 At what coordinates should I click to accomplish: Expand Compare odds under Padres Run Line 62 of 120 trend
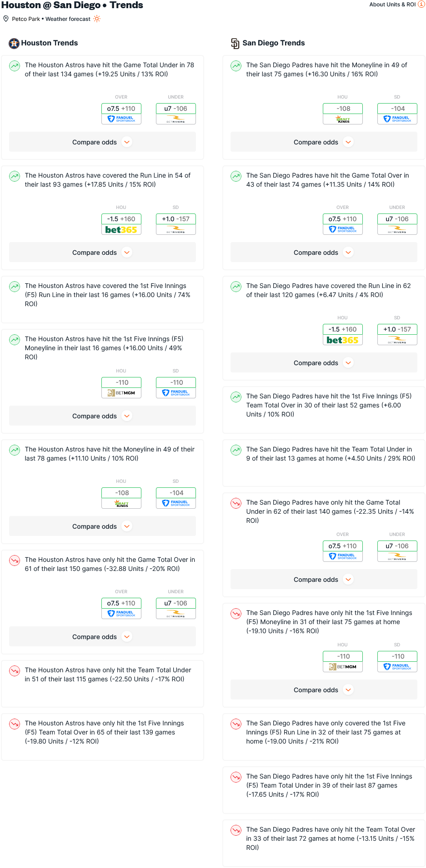(x=324, y=363)
